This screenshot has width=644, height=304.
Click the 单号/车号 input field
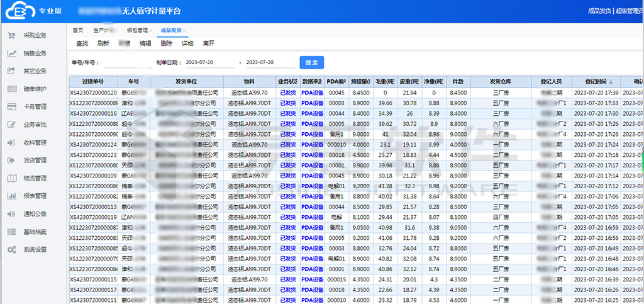[129, 63]
